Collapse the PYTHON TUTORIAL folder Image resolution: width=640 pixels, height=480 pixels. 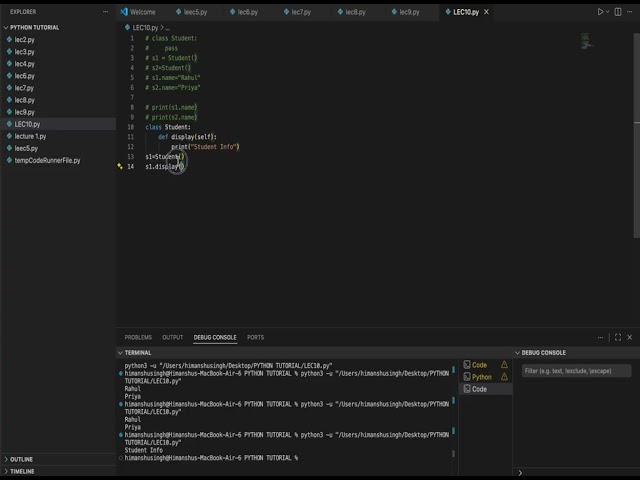34,27
